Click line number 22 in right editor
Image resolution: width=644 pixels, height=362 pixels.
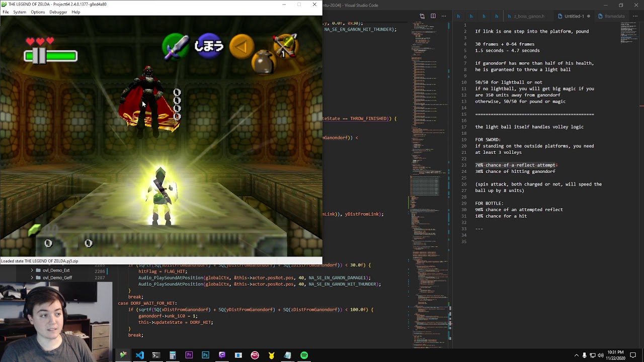click(464, 159)
